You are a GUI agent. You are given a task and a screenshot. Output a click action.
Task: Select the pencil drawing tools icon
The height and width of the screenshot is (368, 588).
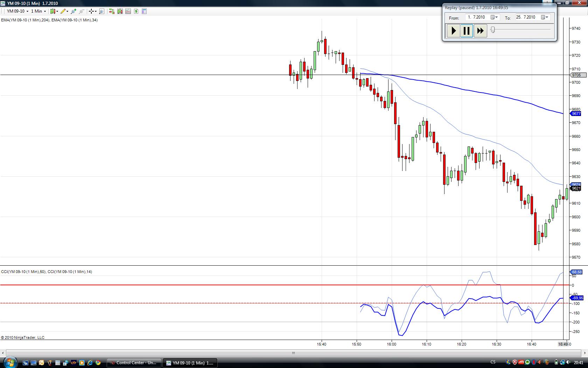point(63,11)
